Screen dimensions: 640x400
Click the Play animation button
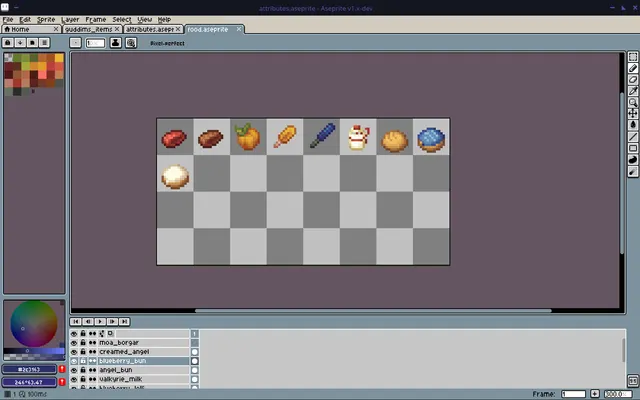tap(100, 322)
